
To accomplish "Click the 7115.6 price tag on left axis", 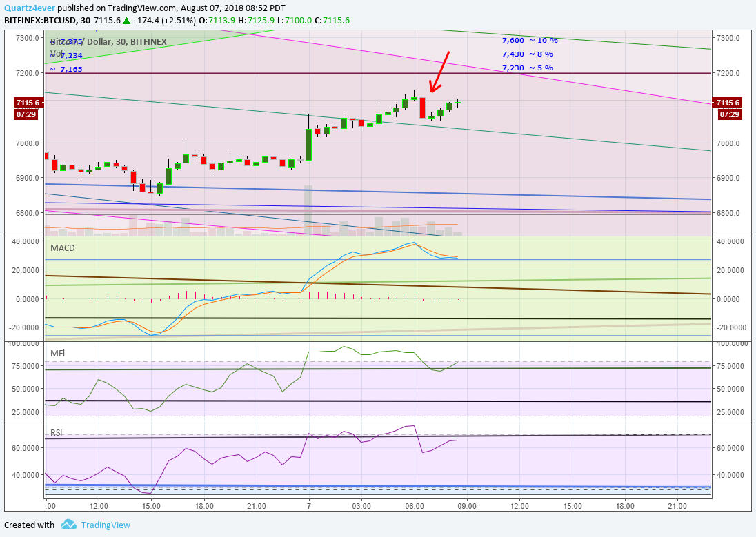I will (28, 103).
